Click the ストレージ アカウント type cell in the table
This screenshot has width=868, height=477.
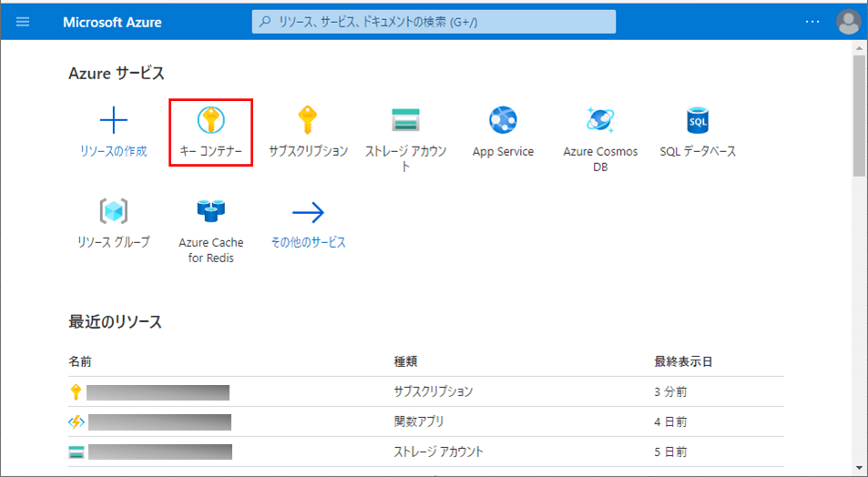coord(438,452)
